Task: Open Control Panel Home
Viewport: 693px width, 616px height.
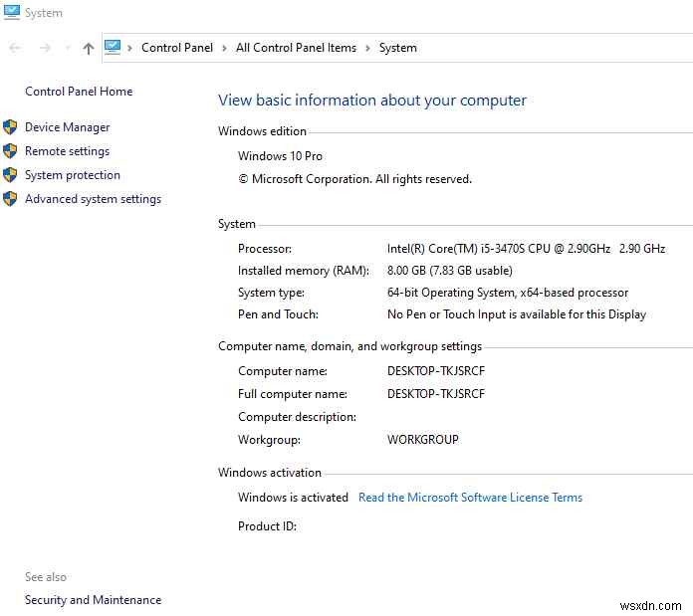Action: [x=79, y=92]
